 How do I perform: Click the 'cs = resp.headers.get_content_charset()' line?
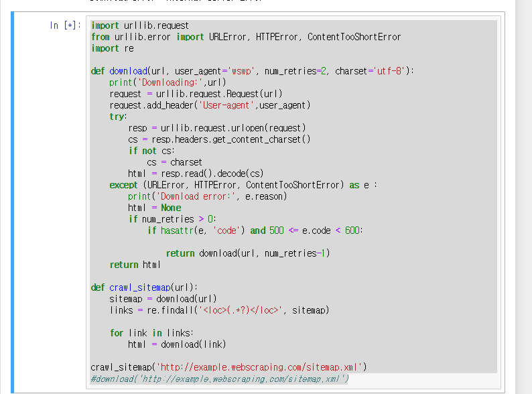click(219, 139)
